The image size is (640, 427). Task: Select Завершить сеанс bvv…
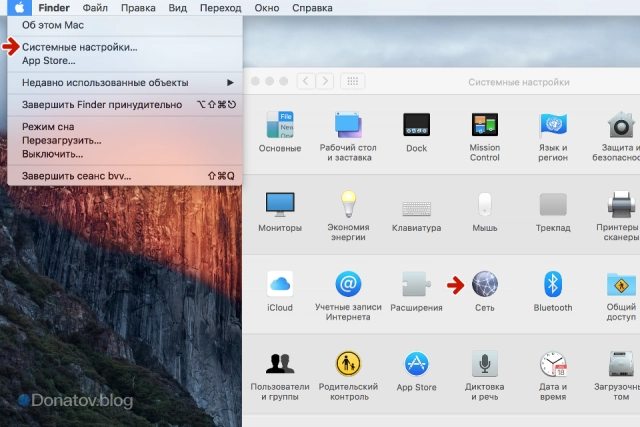coord(125,176)
